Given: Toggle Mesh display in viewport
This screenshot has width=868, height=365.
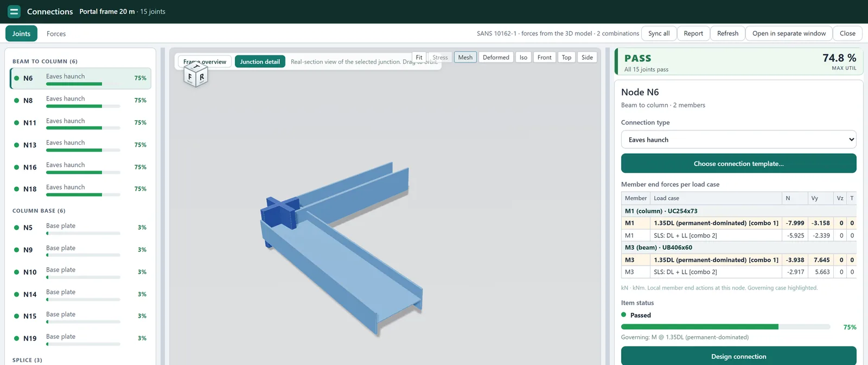Looking at the screenshot, I should 465,58.
